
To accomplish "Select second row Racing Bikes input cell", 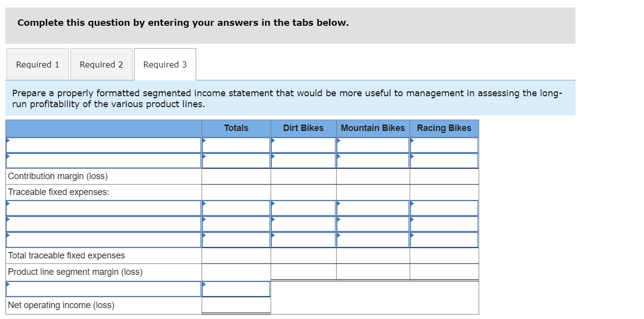I will pyautogui.click(x=444, y=161).
